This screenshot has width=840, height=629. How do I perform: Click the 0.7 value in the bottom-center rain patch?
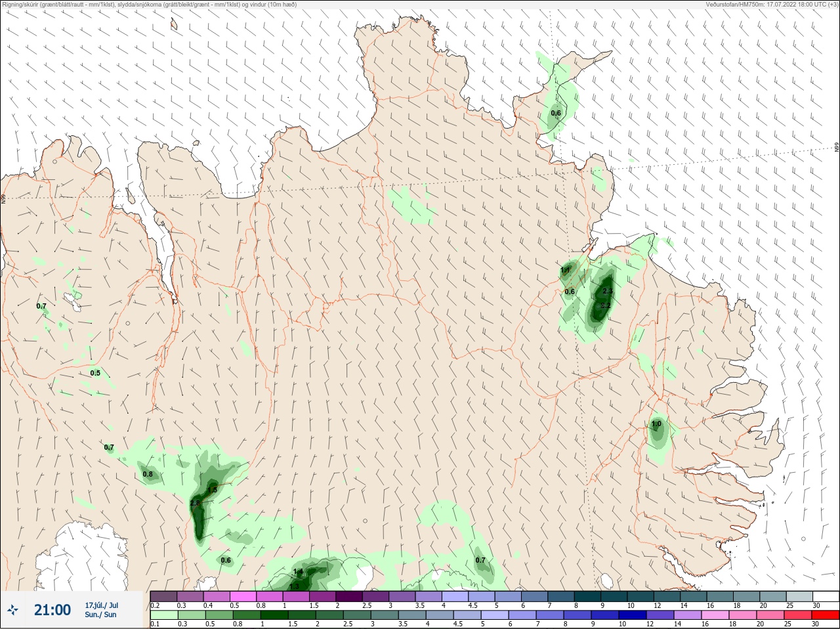[480, 560]
